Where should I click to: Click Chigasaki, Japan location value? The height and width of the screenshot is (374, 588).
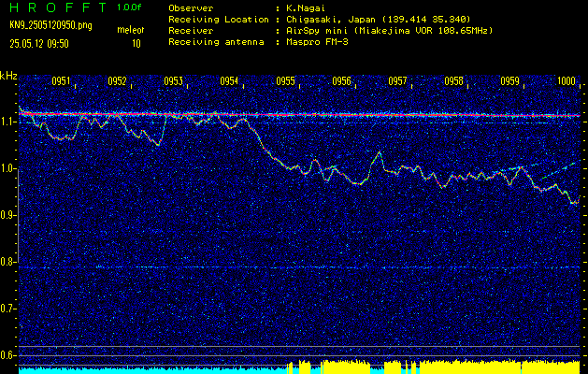378,19
